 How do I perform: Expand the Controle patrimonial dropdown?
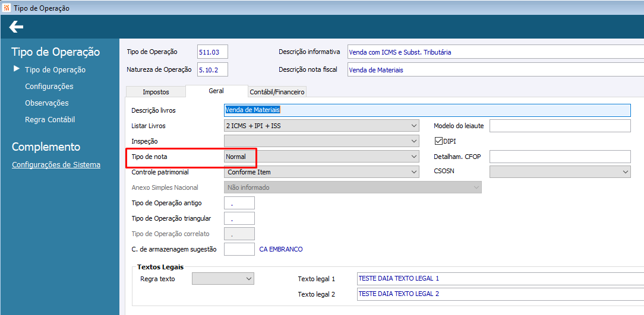321,172
